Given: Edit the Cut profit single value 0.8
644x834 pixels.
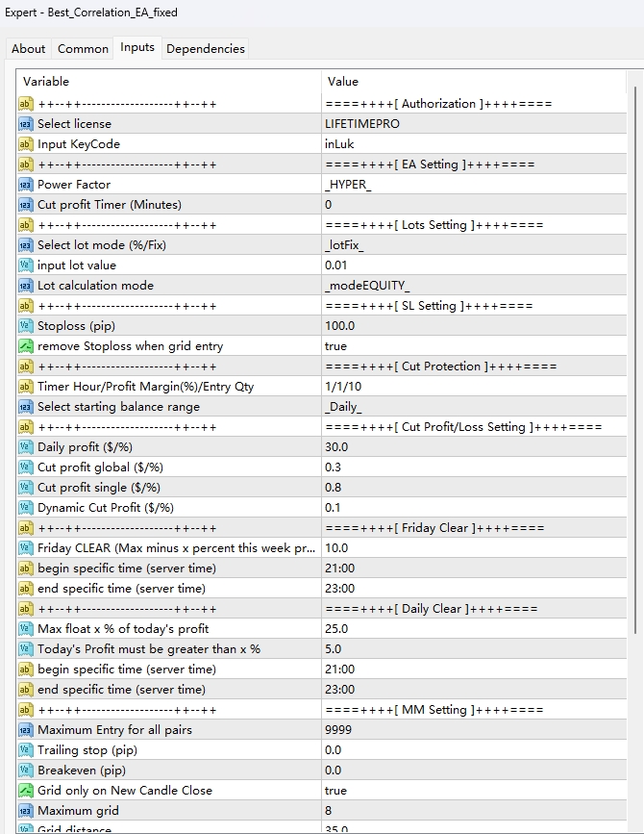Looking at the screenshot, I should 474,488.
